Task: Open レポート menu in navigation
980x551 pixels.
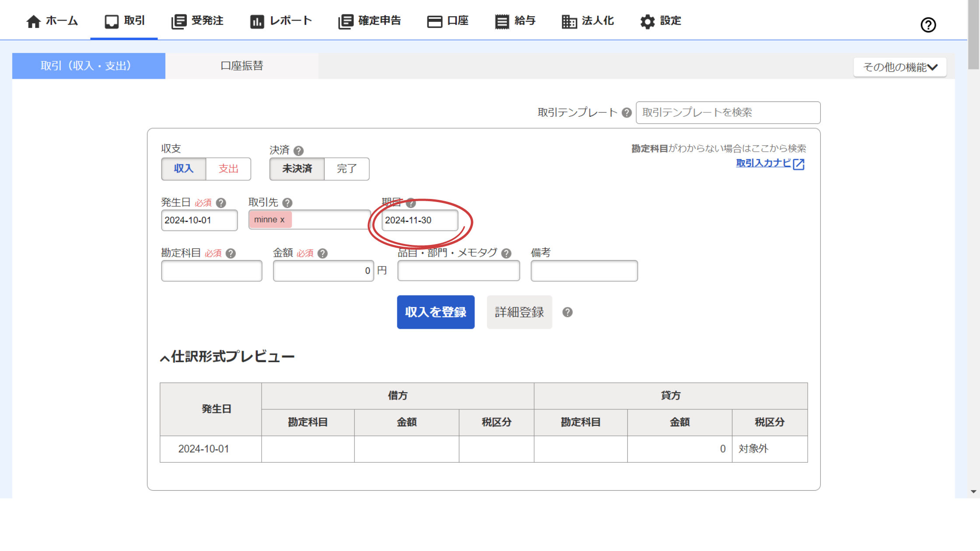Action: point(281,21)
